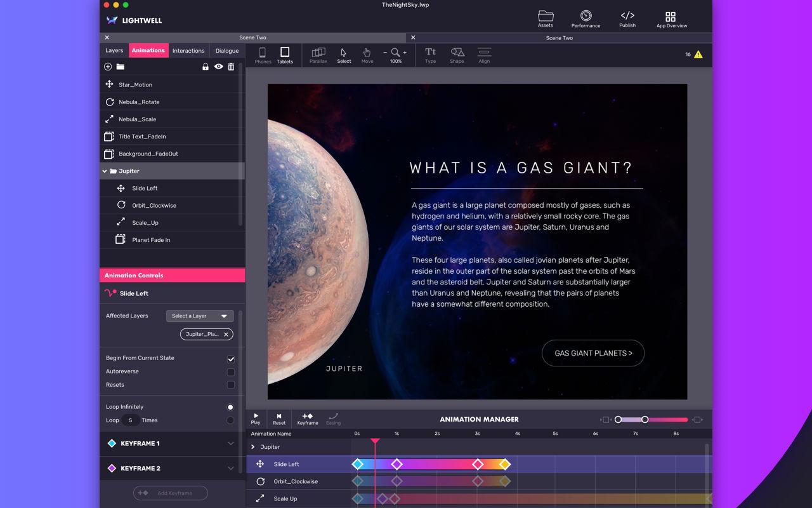Select the Loop Infinitely radio button
812x508 pixels.
click(x=230, y=407)
